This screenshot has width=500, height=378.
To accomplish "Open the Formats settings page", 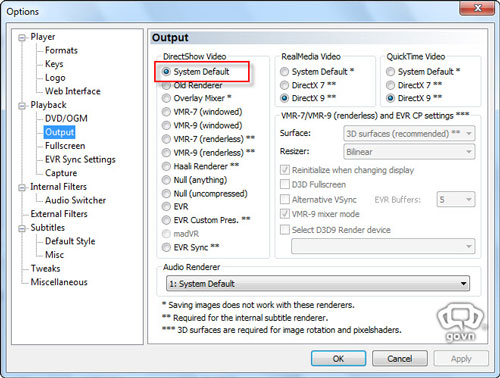I will coord(61,50).
